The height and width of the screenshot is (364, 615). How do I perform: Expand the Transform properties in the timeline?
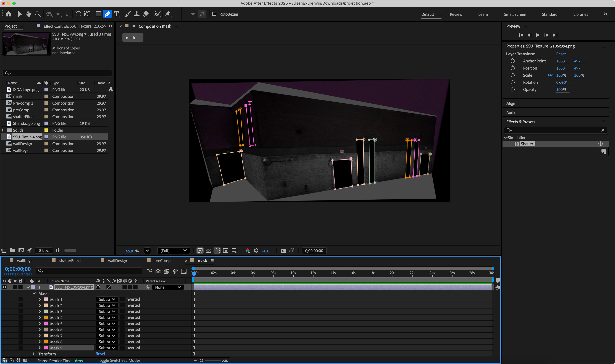click(34, 354)
